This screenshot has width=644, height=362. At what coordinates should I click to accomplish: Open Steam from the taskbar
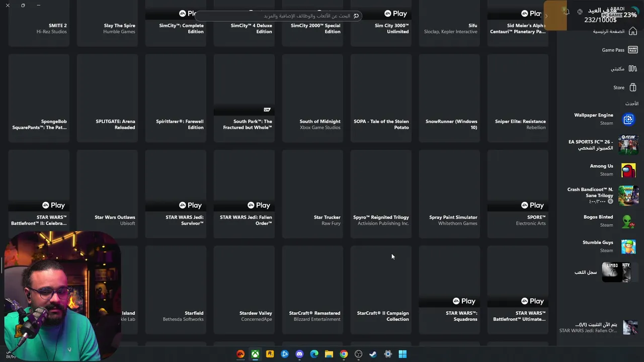point(373,354)
